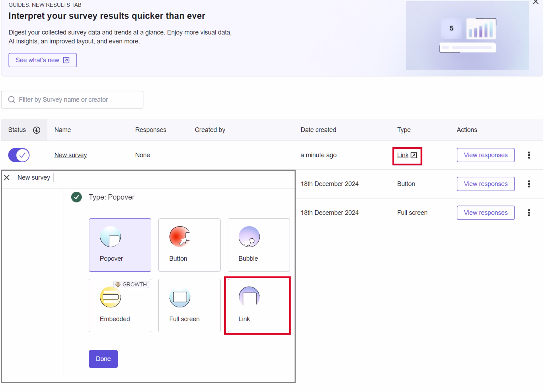Click the search magnifier icon in filter
544x392 pixels.
click(x=11, y=100)
